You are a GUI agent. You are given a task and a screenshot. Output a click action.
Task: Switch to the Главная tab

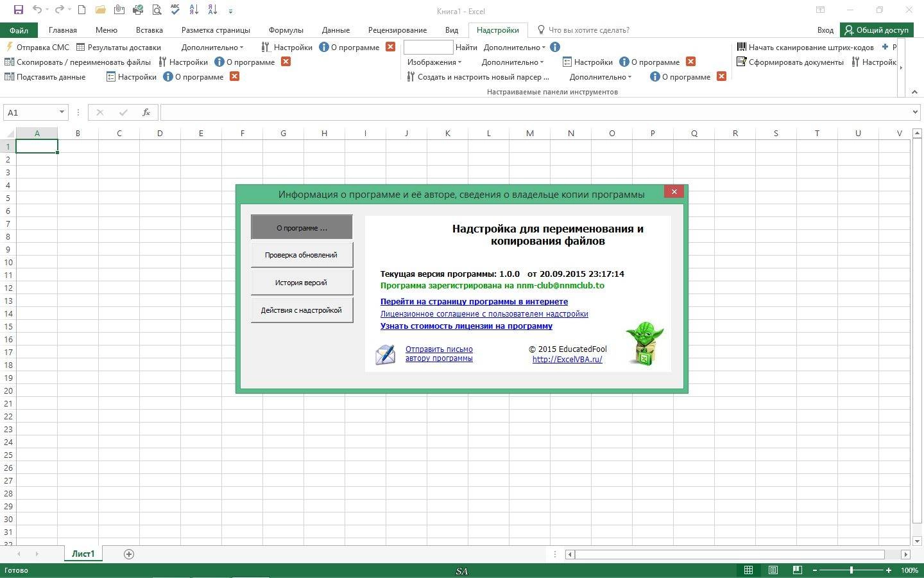[63, 30]
